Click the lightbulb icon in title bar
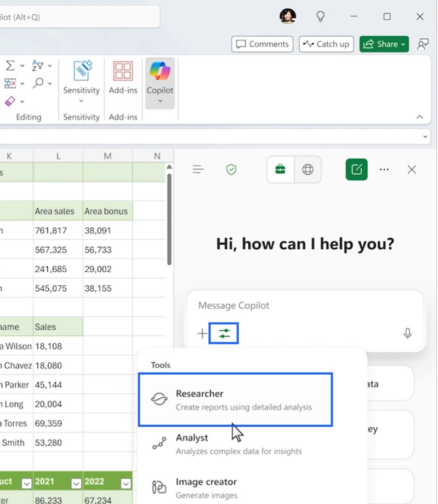438x504 pixels. tap(321, 16)
